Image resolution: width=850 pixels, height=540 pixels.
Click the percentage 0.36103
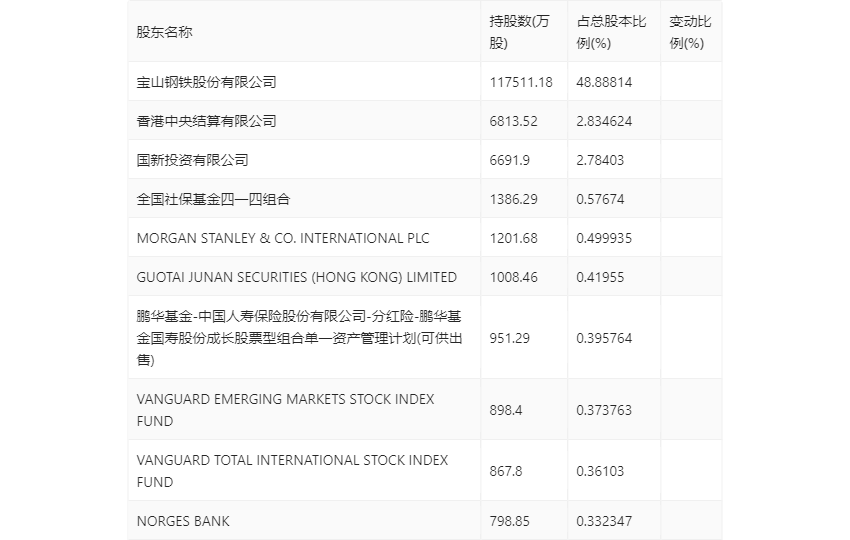(600, 471)
